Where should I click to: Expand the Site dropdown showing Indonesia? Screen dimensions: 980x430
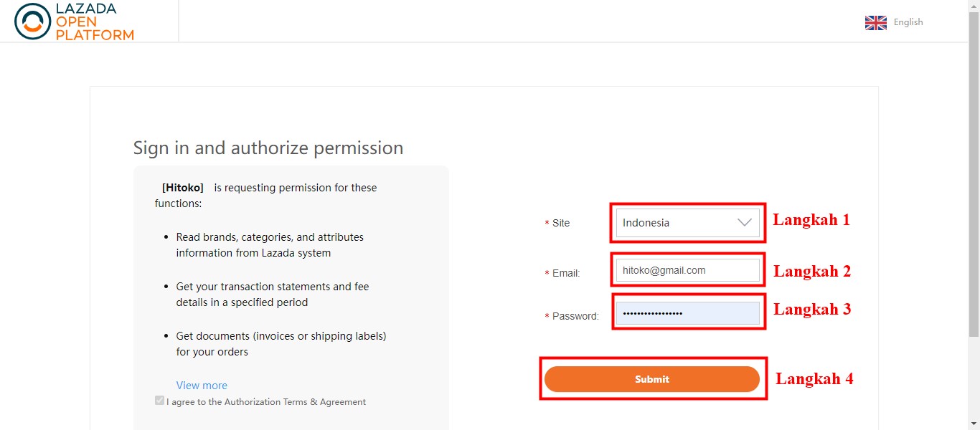coord(687,223)
